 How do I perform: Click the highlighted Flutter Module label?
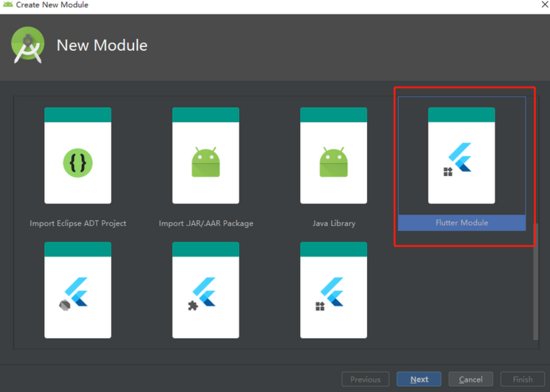[x=462, y=223]
